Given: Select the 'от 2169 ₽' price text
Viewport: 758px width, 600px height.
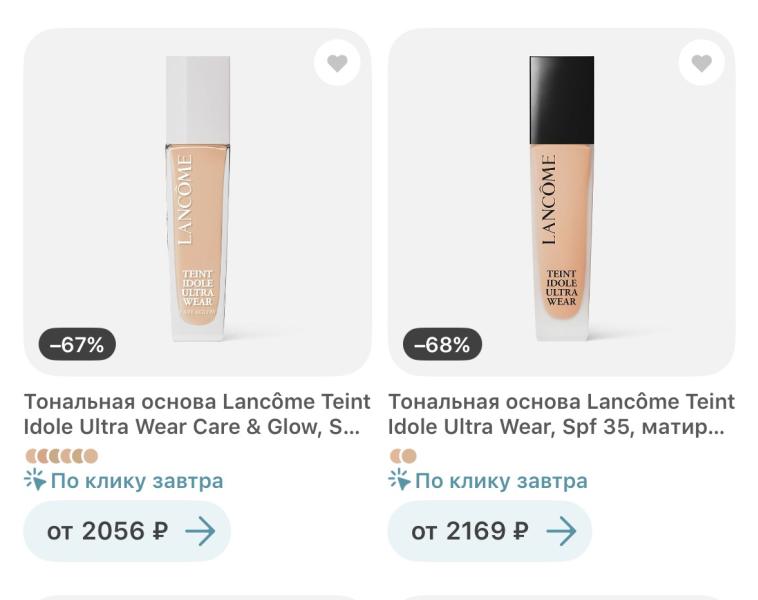Looking at the screenshot, I should point(469,531).
